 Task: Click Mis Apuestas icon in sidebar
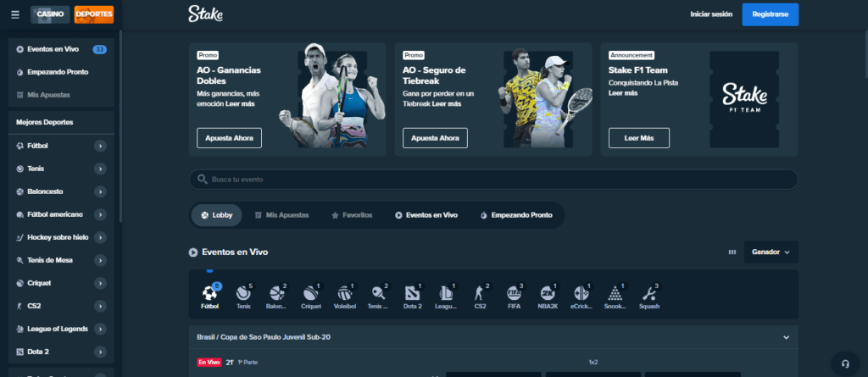click(x=20, y=95)
